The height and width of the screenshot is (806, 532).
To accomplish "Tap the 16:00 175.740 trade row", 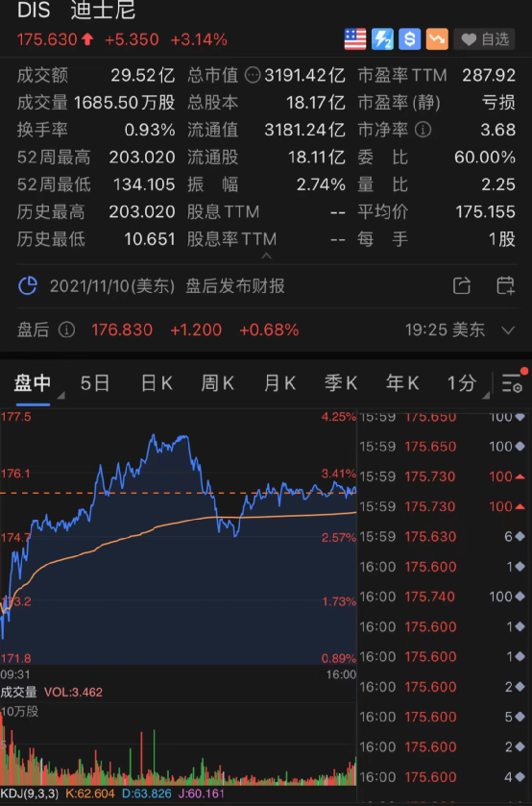I will (x=442, y=597).
